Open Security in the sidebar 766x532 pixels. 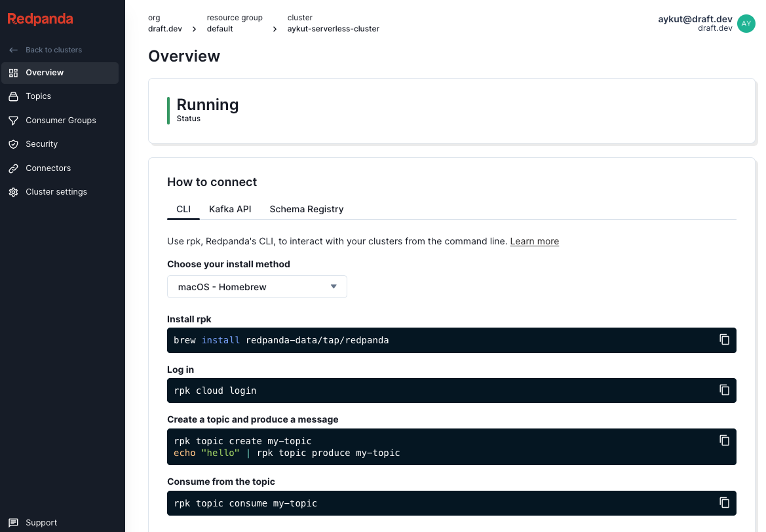60,144
